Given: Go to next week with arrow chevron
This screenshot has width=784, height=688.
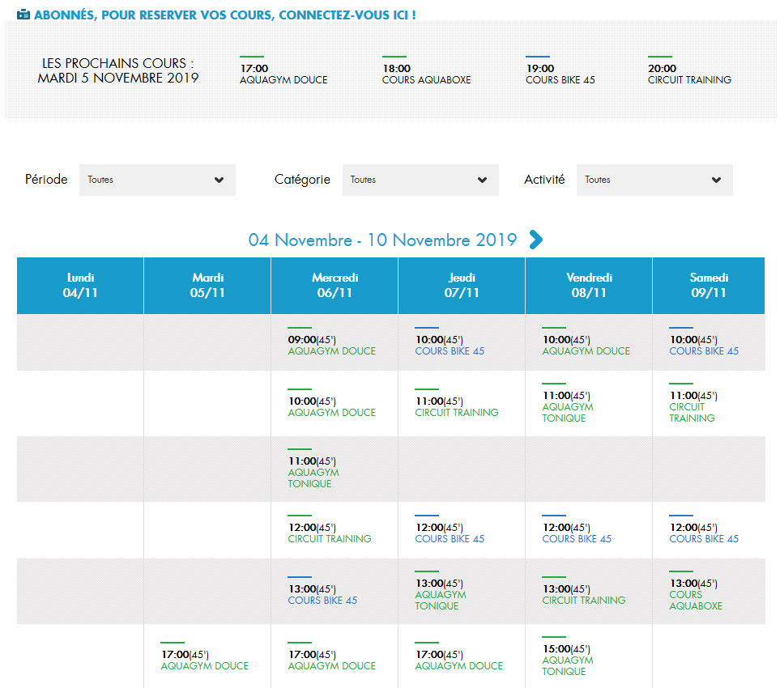Looking at the screenshot, I should [x=535, y=240].
